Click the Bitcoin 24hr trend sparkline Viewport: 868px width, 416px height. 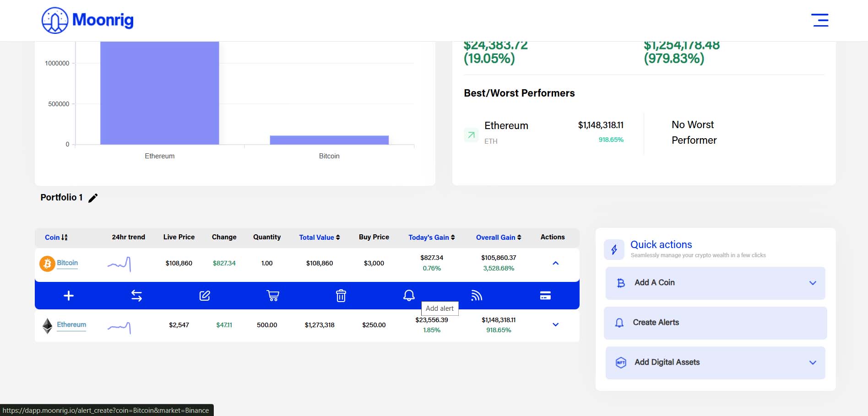pos(119,264)
